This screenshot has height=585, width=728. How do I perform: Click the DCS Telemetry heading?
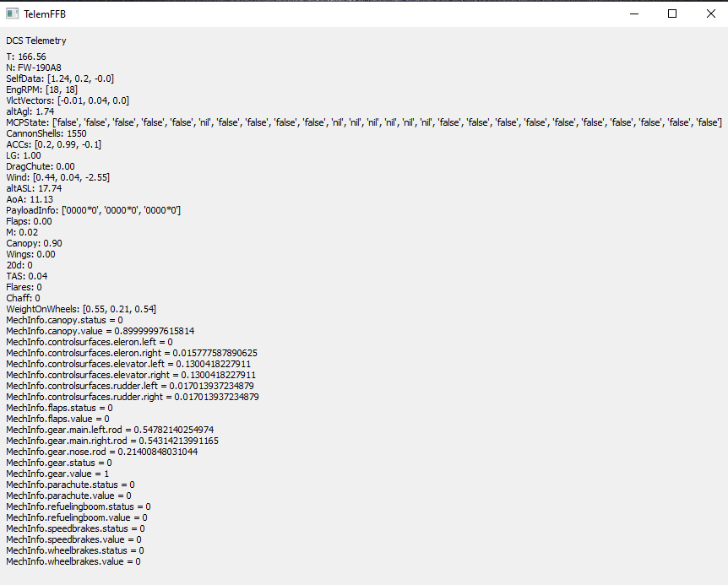coord(36,41)
